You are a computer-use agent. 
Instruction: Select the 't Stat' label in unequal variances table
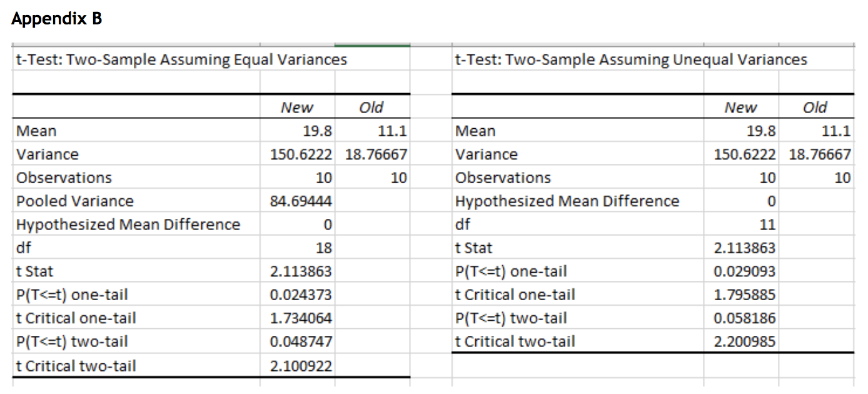tap(474, 248)
